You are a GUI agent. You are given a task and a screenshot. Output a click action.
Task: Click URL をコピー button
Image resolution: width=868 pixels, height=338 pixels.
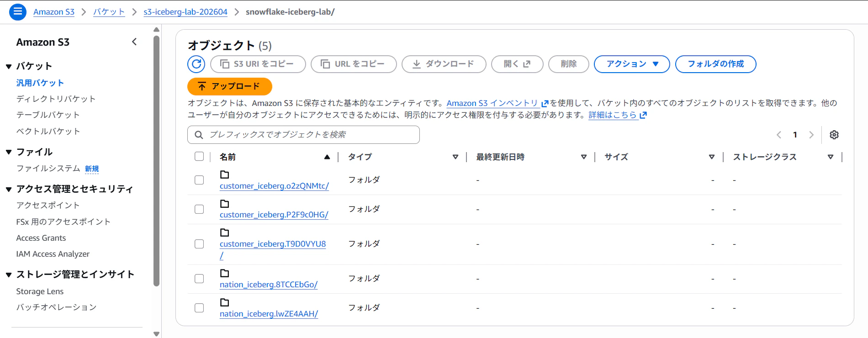pos(354,64)
